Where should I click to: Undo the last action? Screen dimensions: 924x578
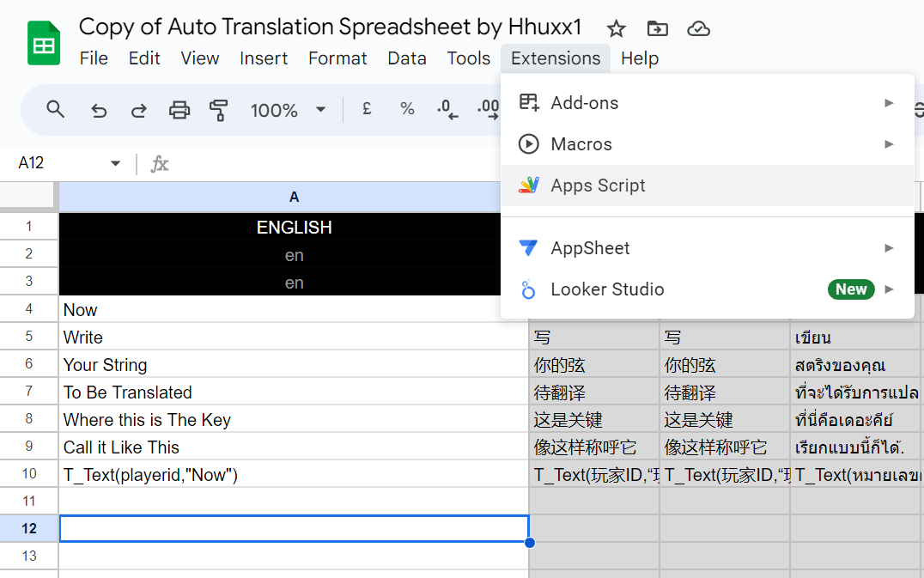(x=99, y=110)
